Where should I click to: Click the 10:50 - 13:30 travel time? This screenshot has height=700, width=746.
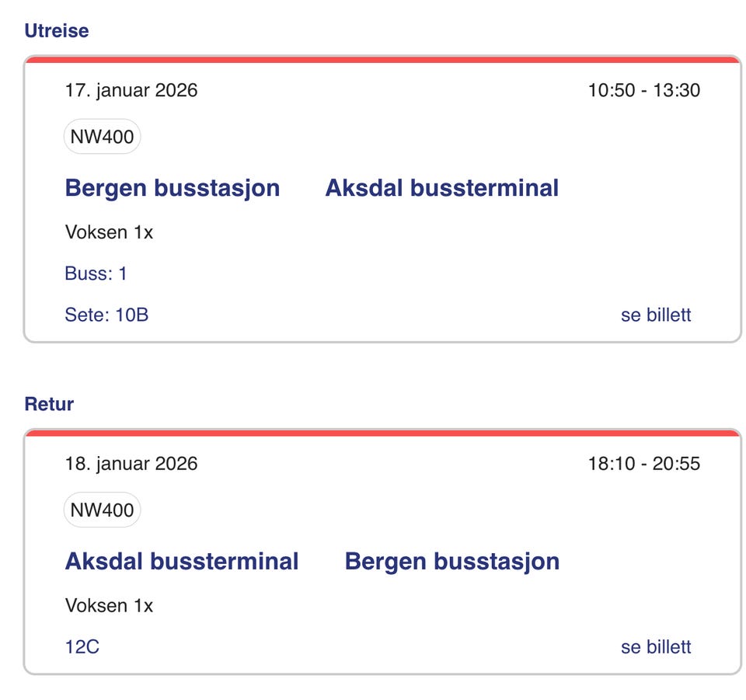(643, 90)
